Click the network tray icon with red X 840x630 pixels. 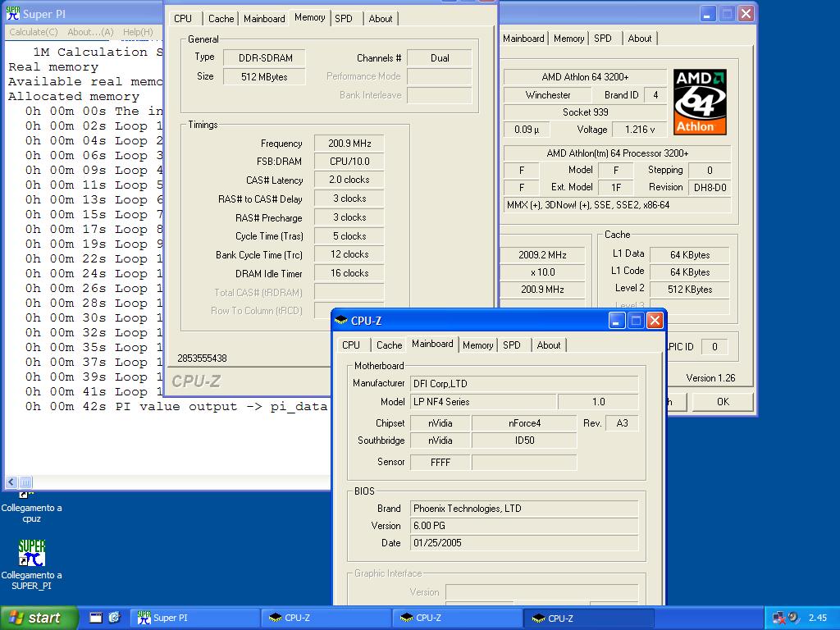coord(779,618)
